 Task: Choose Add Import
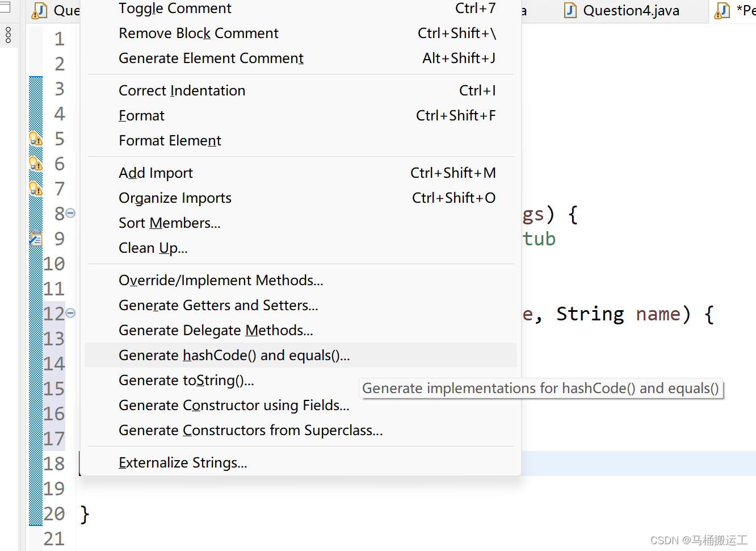click(x=300, y=173)
